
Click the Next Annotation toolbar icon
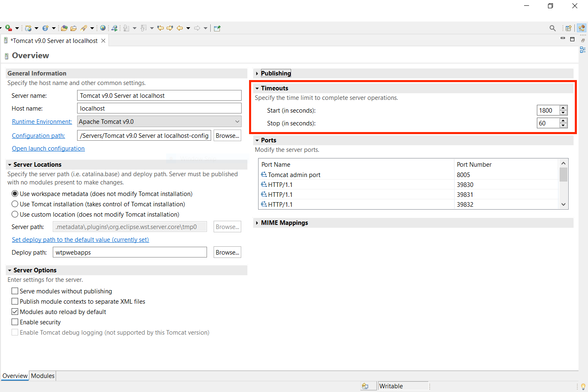tap(126, 28)
